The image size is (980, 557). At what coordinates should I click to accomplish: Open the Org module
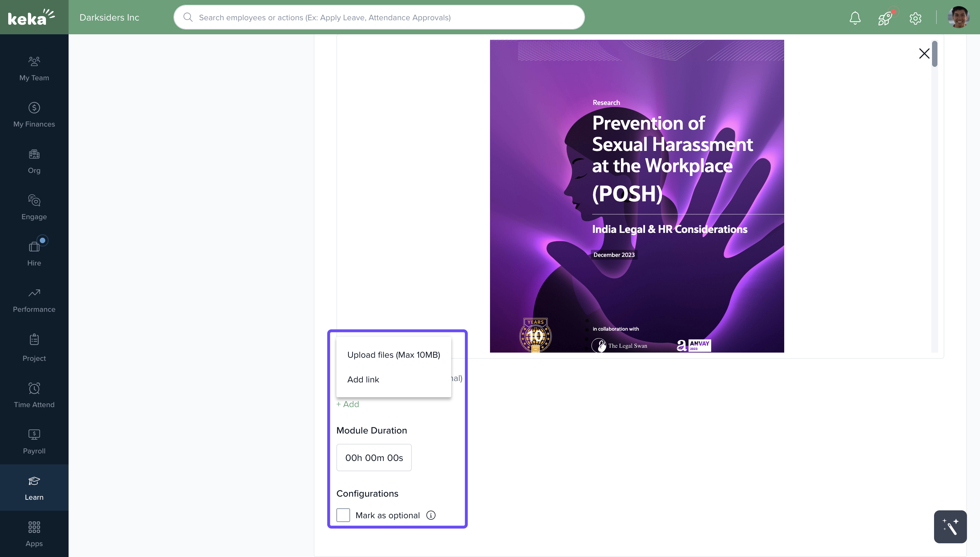coord(34,161)
